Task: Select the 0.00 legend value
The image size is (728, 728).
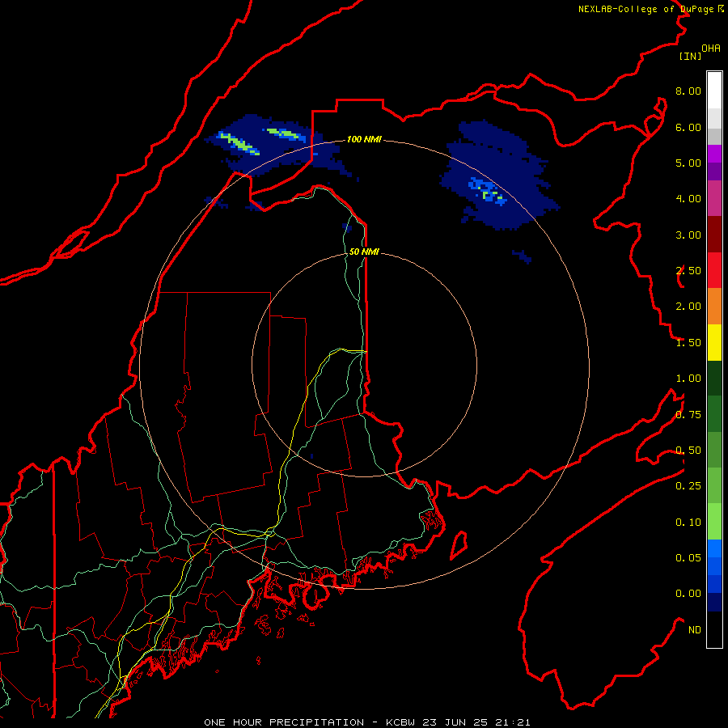Action: (688, 594)
